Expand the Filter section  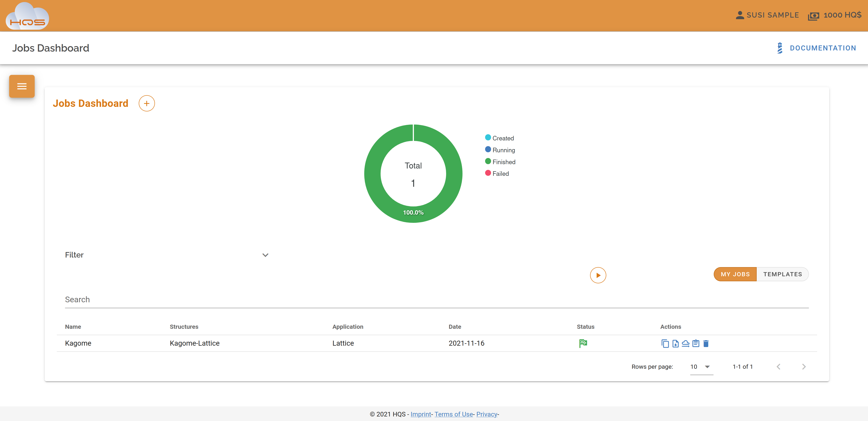(265, 255)
